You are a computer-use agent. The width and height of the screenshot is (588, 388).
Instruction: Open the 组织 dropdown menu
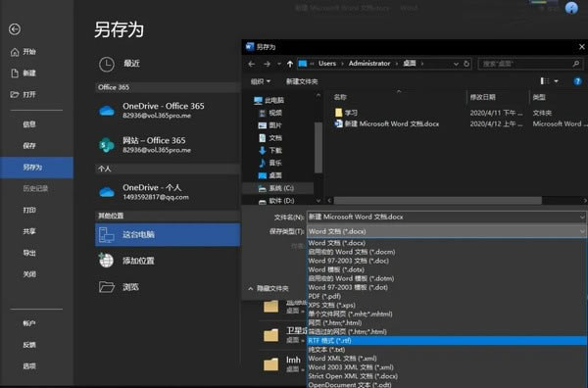[261, 81]
